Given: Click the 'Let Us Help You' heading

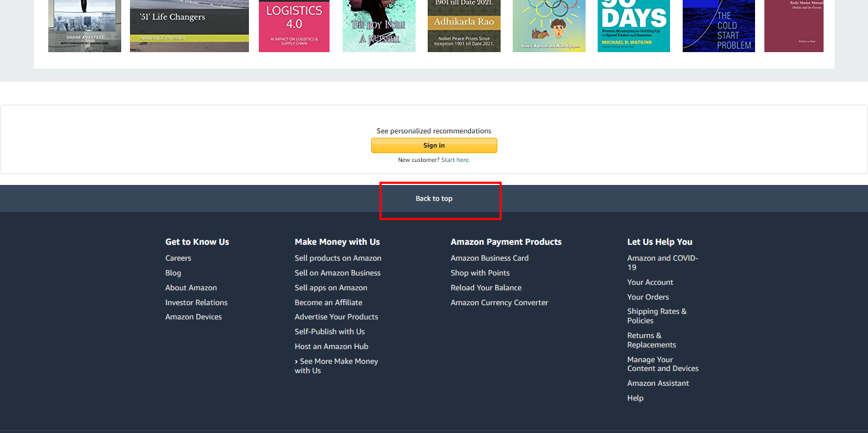Looking at the screenshot, I should tap(660, 241).
